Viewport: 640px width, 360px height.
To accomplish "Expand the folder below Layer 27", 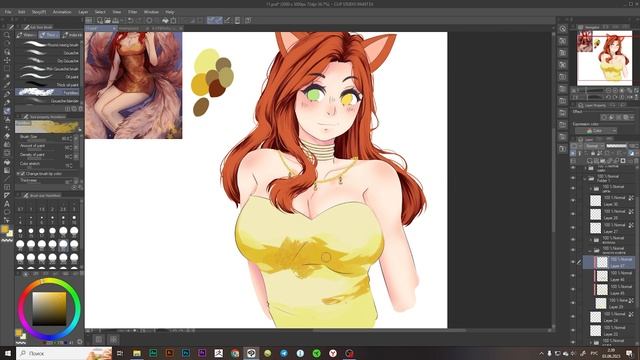I will [591, 240].
